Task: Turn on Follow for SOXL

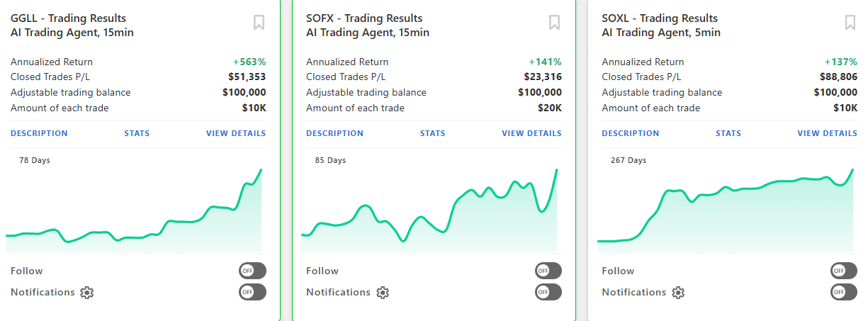Action: [x=843, y=271]
